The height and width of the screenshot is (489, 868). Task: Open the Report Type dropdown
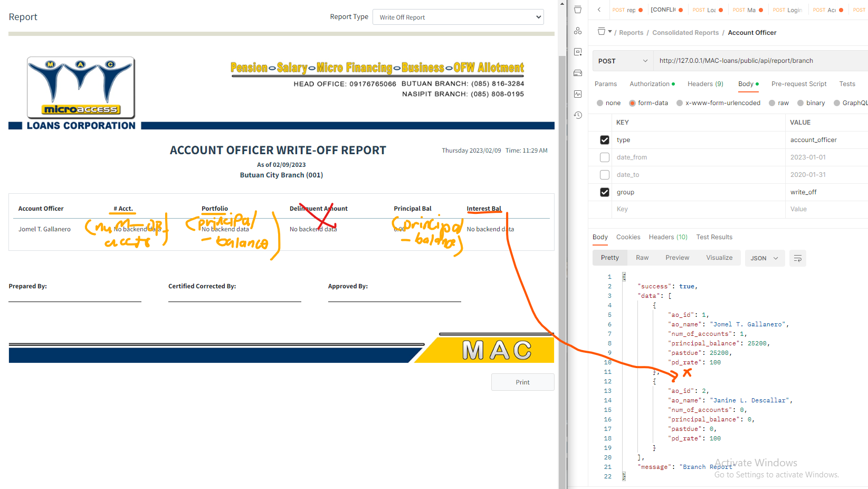tap(458, 17)
